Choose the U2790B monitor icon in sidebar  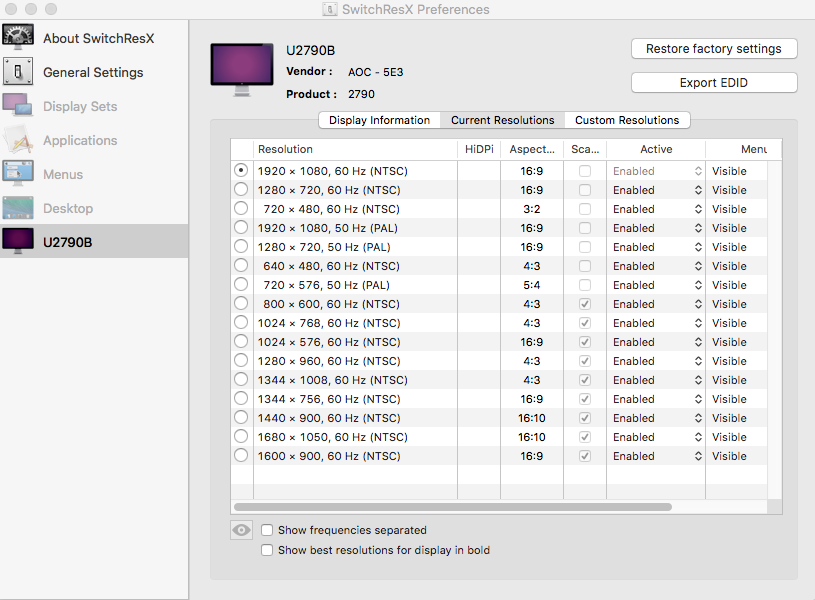(x=18, y=241)
